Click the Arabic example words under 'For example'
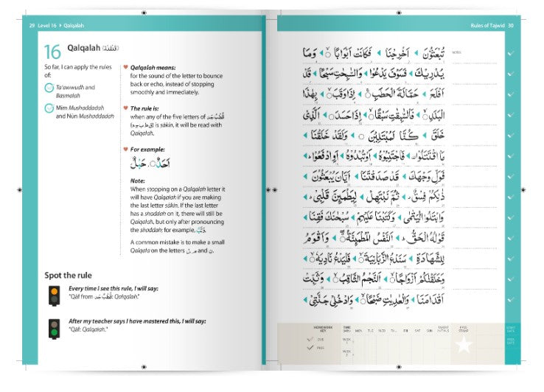The width and height of the screenshot is (544, 392). [x=155, y=164]
